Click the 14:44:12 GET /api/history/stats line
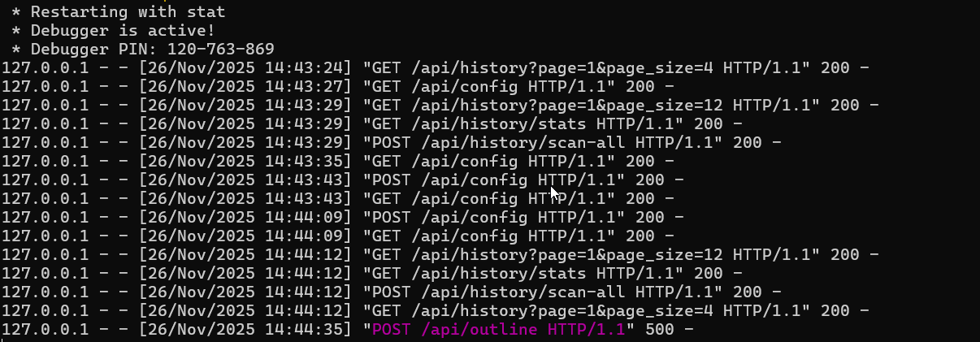980x342 pixels. point(372,273)
